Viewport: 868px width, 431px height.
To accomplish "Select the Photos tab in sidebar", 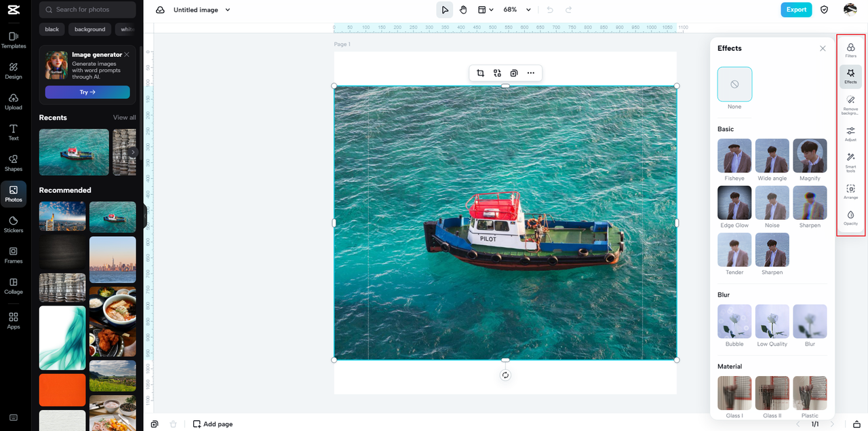I will click(x=14, y=193).
